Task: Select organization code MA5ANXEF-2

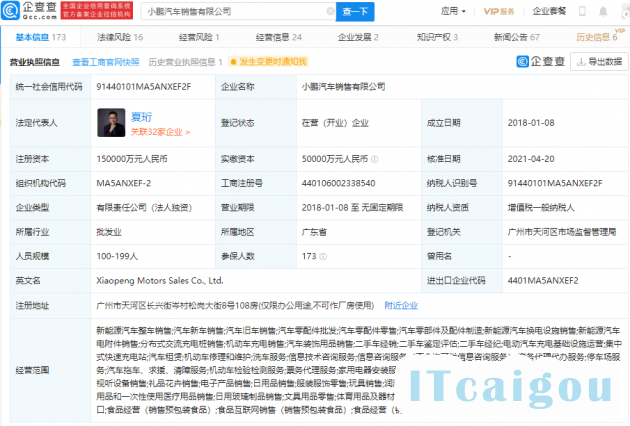Action: [124, 184]
